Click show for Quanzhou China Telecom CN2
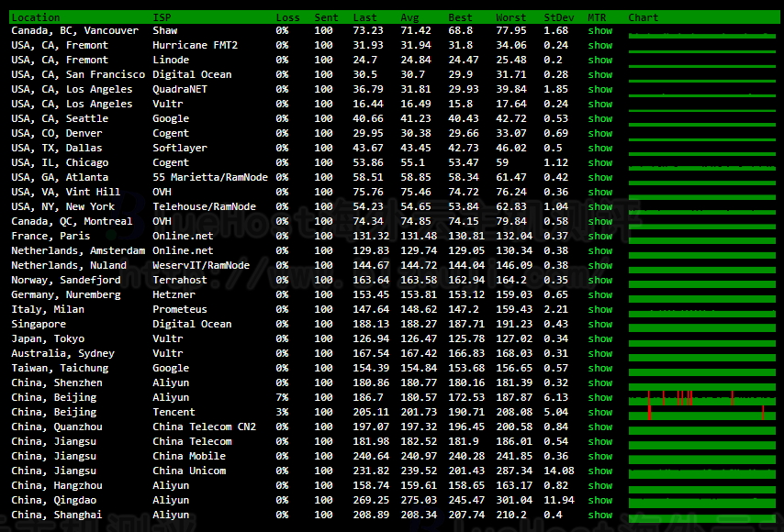Image resolution: width=784 pixels, height=532 pixels. (600, 427)
